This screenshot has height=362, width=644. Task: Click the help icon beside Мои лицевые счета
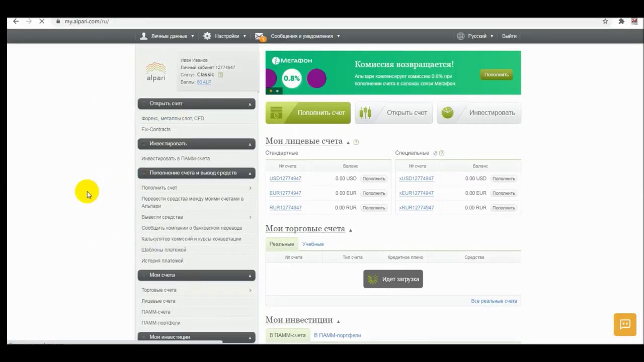(x=356, y=142)
